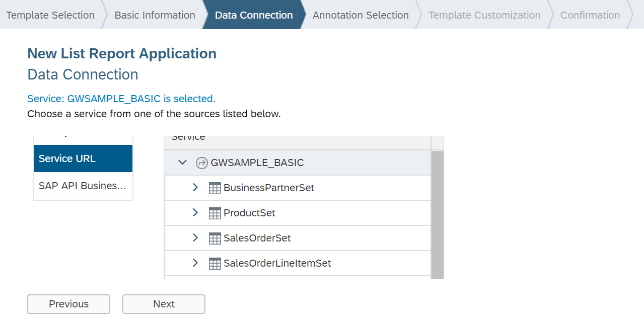Image resolution: width=644 pixels, height=322 pixels.
Task: Go to the Basic Information step
Action: 155,15
